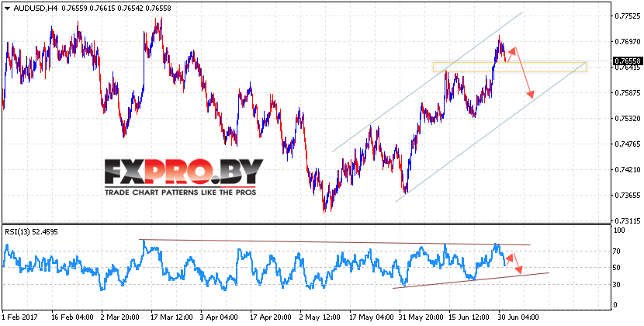Select the 17 Mar 12:00 date label

click(x=172, y=317)
